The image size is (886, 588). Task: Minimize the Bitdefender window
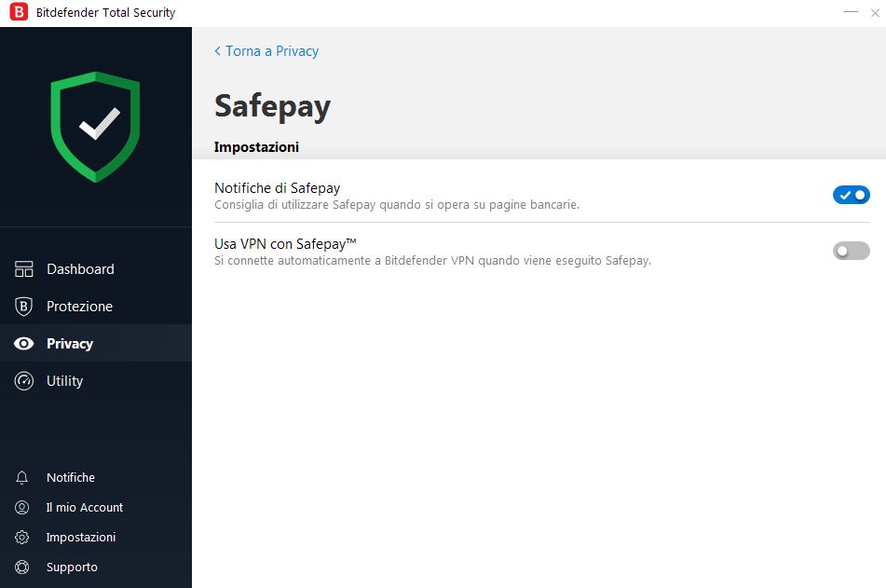click(851, 12)
